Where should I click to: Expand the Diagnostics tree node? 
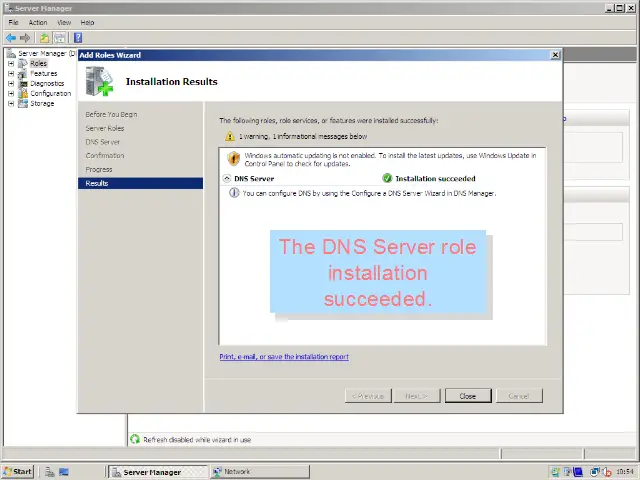11,84
